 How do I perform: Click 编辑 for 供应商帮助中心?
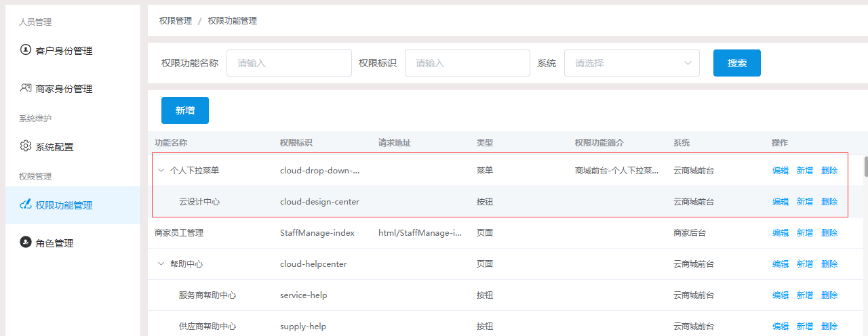coord(781,327)
